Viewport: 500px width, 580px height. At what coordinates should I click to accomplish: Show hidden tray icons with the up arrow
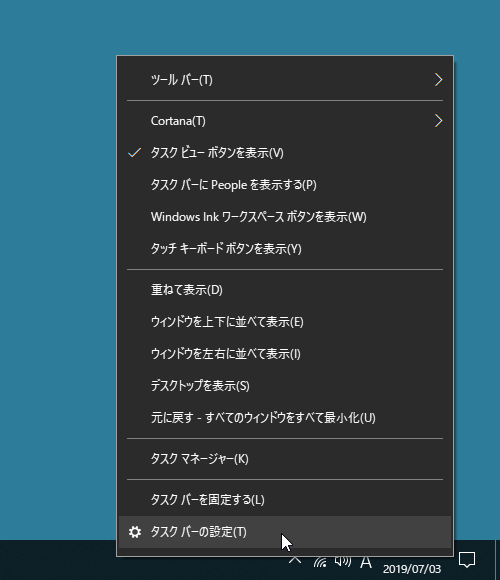click(295, 560)
